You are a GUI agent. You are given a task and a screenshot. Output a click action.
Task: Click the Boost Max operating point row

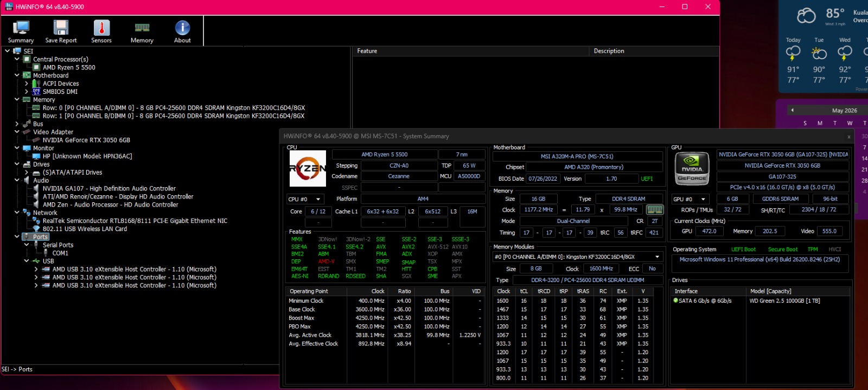385,318
